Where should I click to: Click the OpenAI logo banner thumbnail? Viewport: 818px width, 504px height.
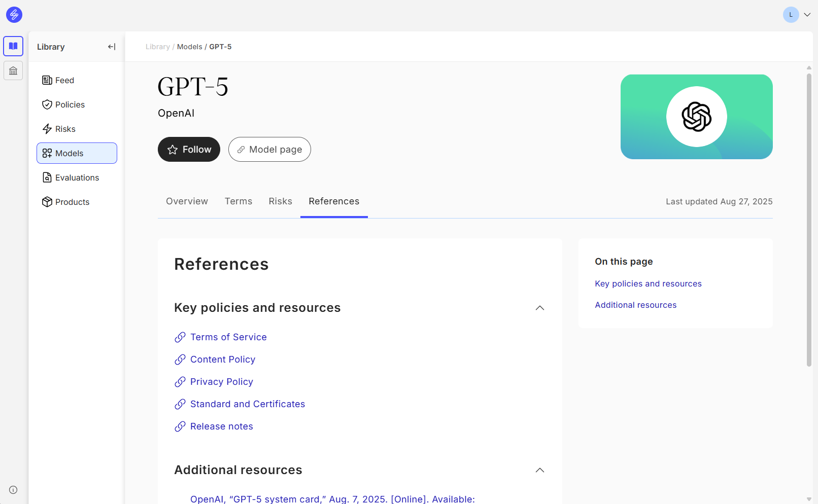point(696,117)
